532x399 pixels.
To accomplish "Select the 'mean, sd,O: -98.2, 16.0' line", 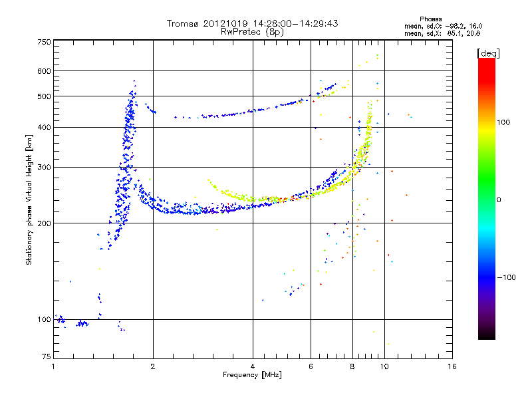I will tap(443, 26).
